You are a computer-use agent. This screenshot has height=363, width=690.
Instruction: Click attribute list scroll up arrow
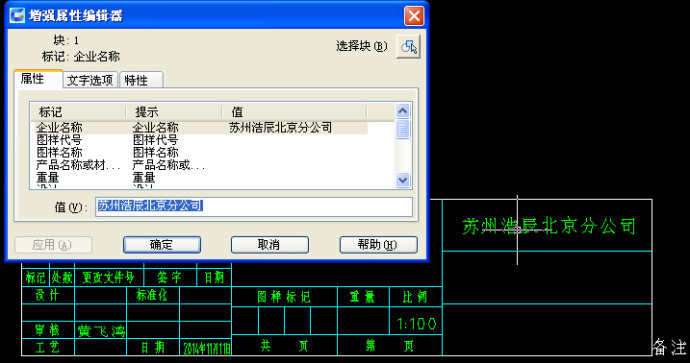tap(403, 111)
